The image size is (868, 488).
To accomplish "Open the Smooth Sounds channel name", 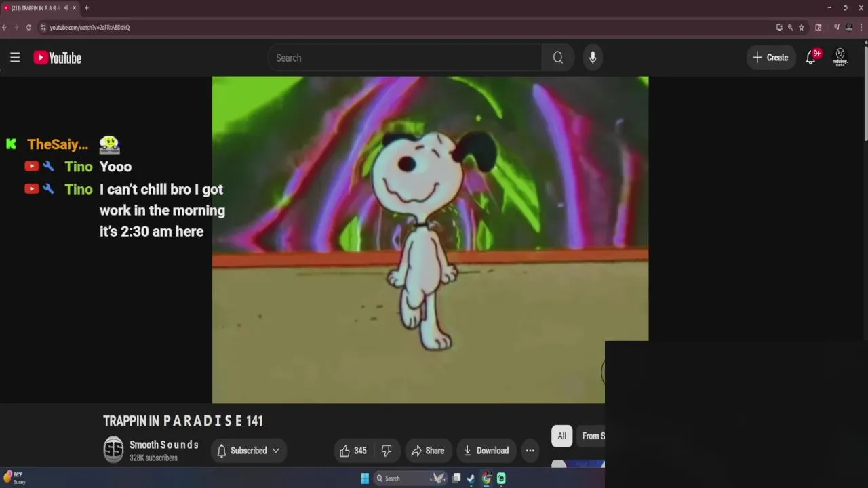I will pyautogui.click(x=164, y=445).
